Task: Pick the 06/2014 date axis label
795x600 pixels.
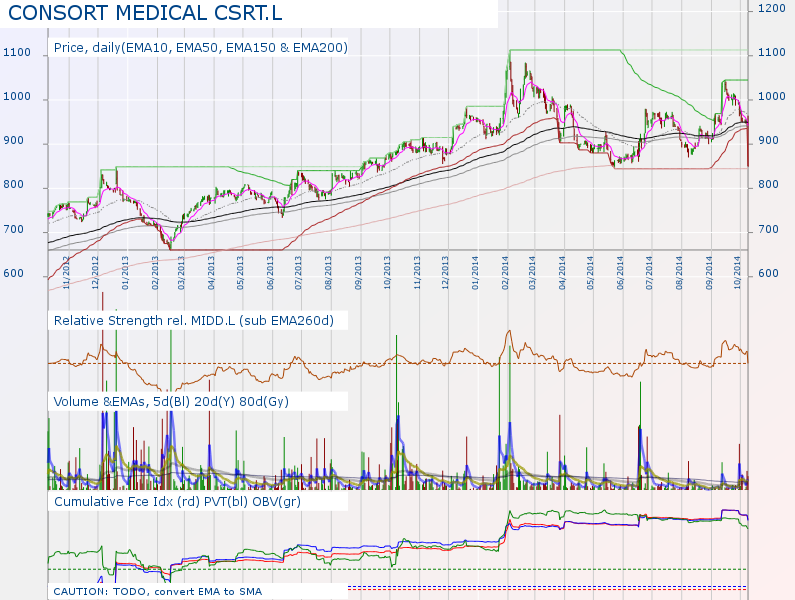Action: (x=620, y=272)
